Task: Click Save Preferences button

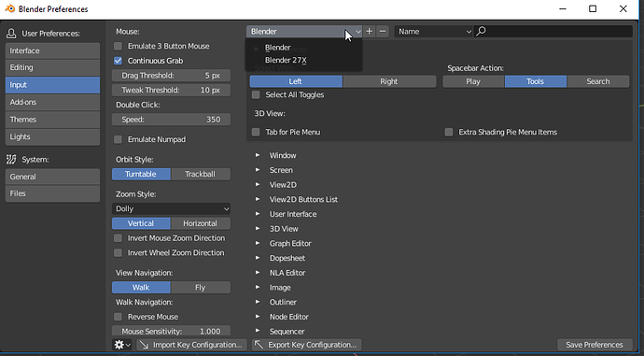Action: pyautogui.click(x=595, y=345)
